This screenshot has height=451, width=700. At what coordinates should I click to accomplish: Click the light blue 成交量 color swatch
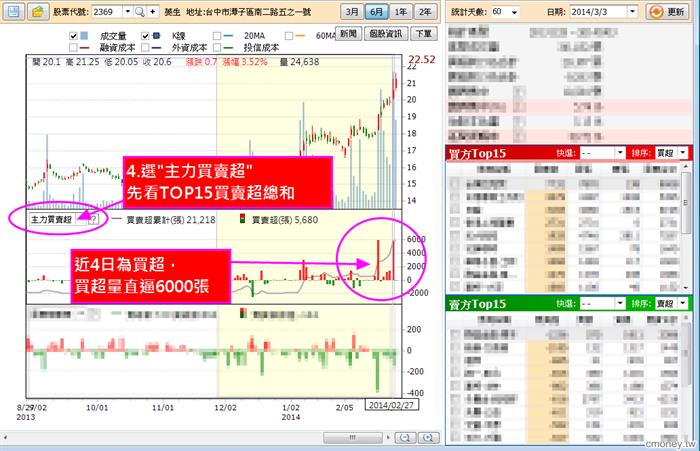[83, 36]
